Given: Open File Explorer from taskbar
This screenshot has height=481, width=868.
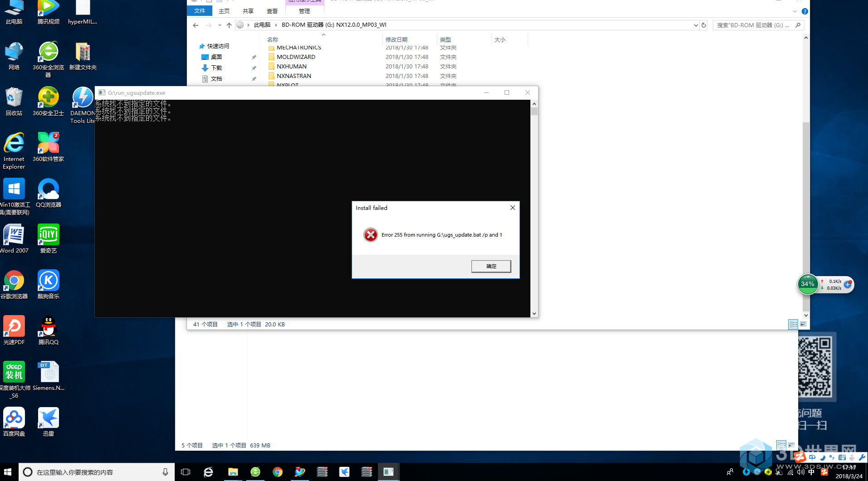Looking at the screenshot, I should pos(233,472).
